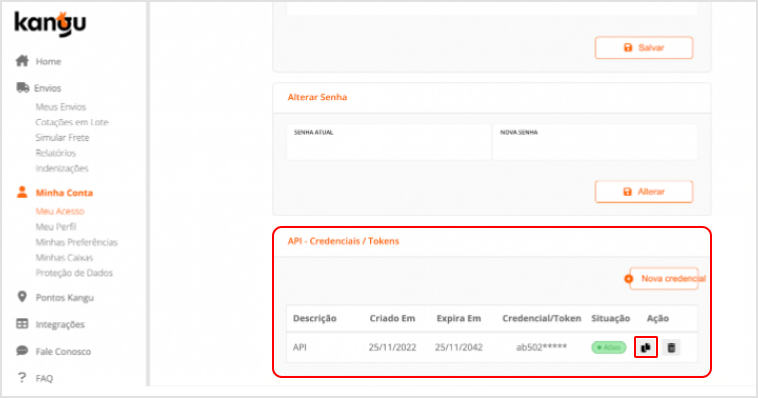Image resolution: width=758 pixels, height=398 pixels.
Task: Focus the Nova Senha field
Action: (x=595, y=142)
